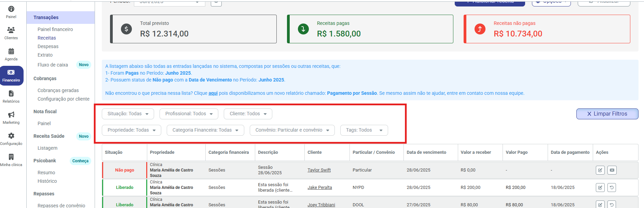Open the Categoria Financeira: Todas dropdown

point(205,130)
